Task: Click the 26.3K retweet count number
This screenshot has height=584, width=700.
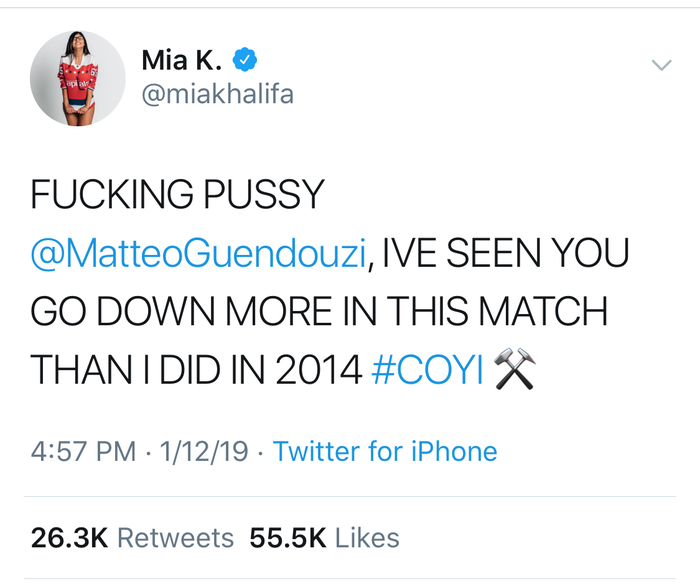Action: point(69,537)
